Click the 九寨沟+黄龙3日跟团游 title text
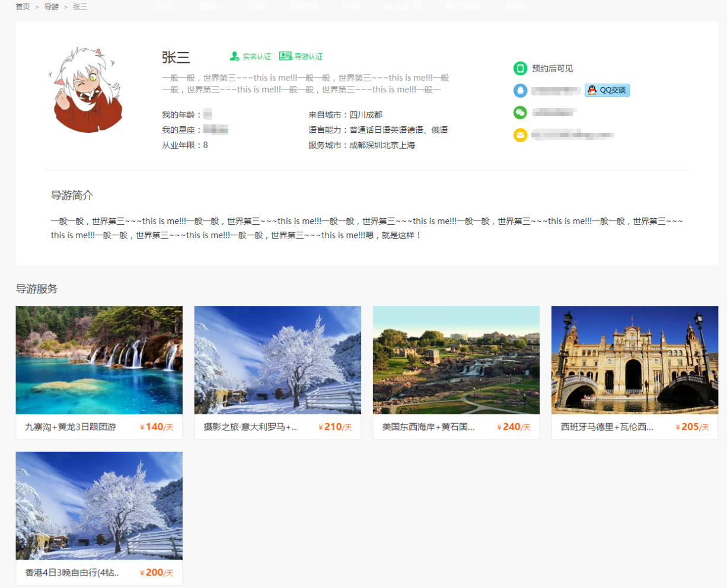 (x=71, y=427)
